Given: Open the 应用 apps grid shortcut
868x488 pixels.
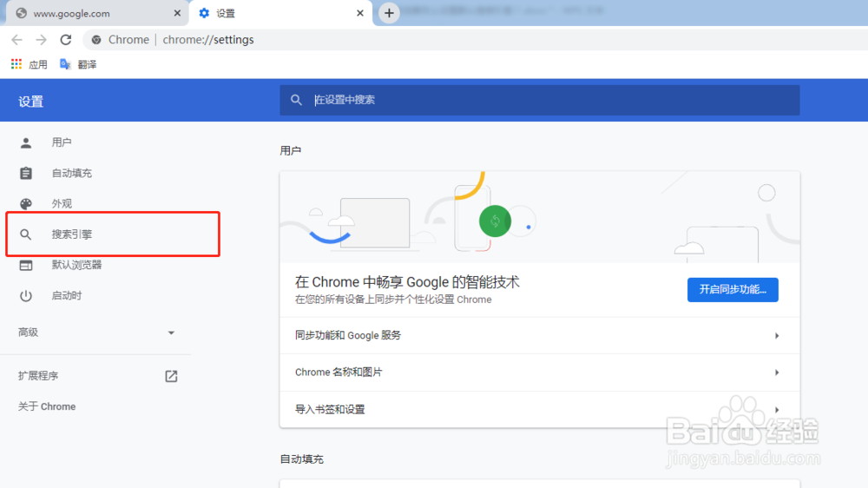Looking at the screenshot, I should [30, 65].
